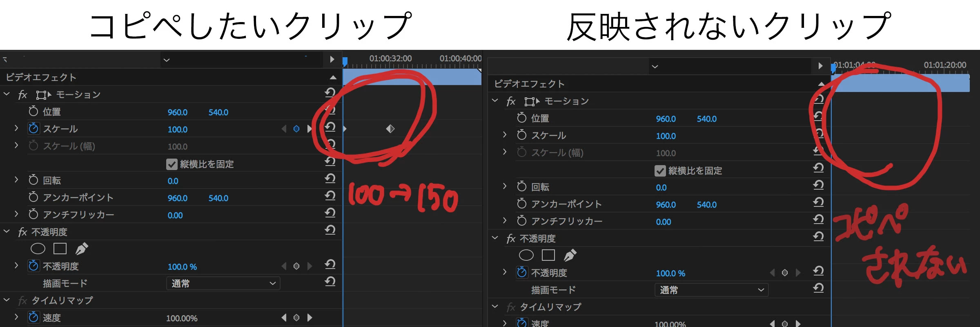Open 描画モード dropdown in left panel

223,283
